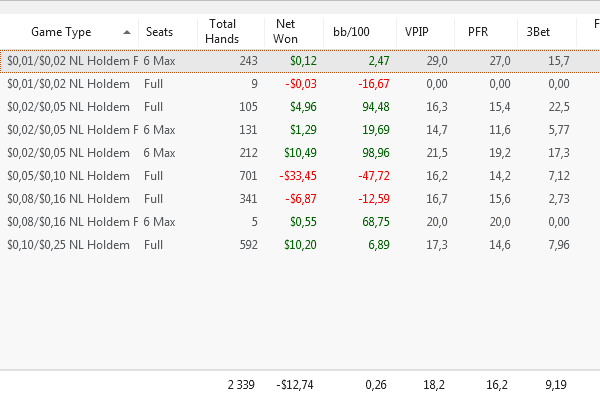
Task: Select the row with 131 total hands
Action: (300, 130)
